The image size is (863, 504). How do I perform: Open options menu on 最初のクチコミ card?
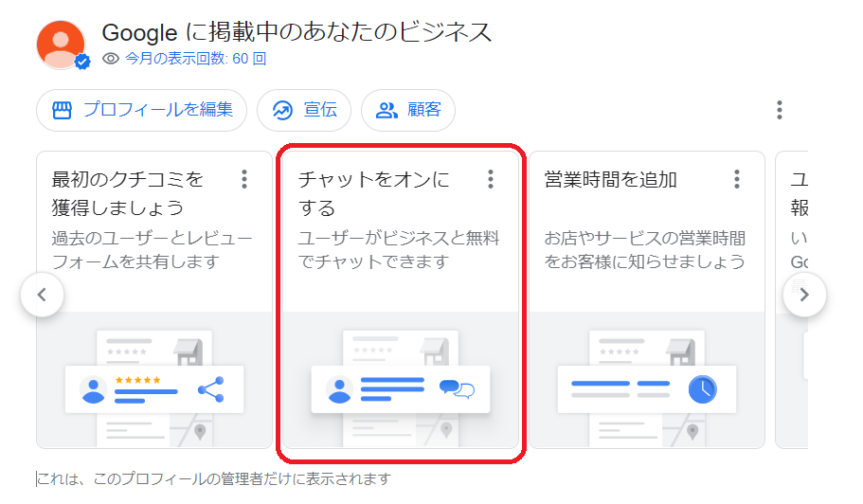click(244, 179)
